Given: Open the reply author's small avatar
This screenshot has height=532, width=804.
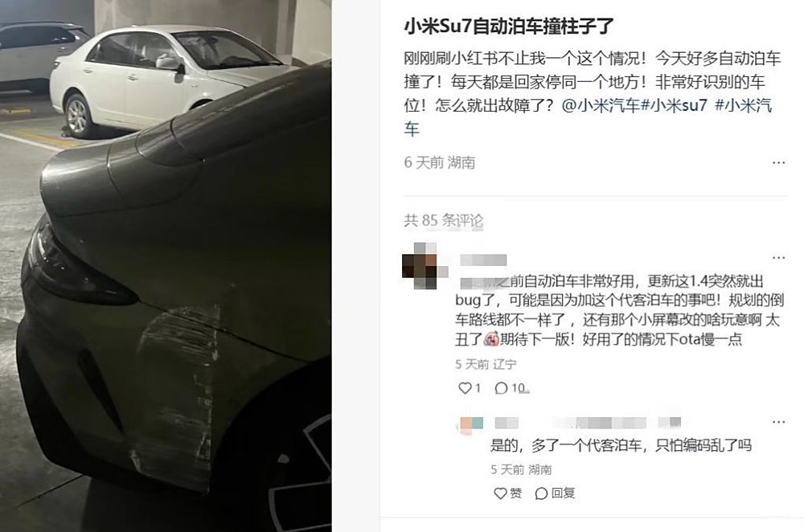Looking at the screenshot, I should (471, 424).
